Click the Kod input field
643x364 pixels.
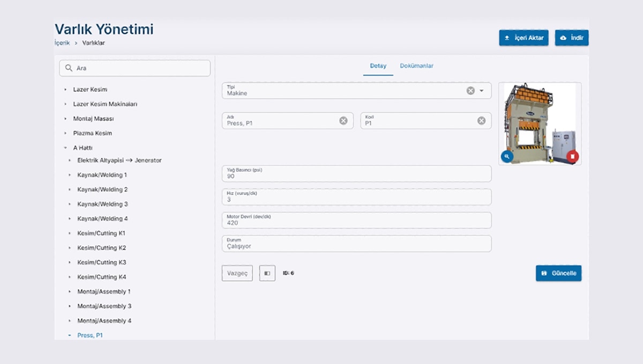point(425,120)
